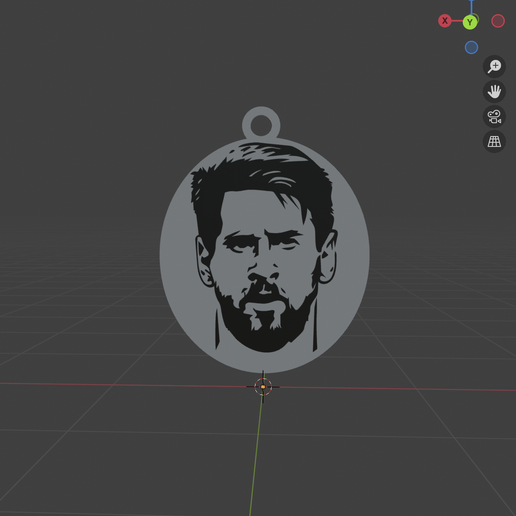Click the red X axis gizmo handle

tap(445, 21)
